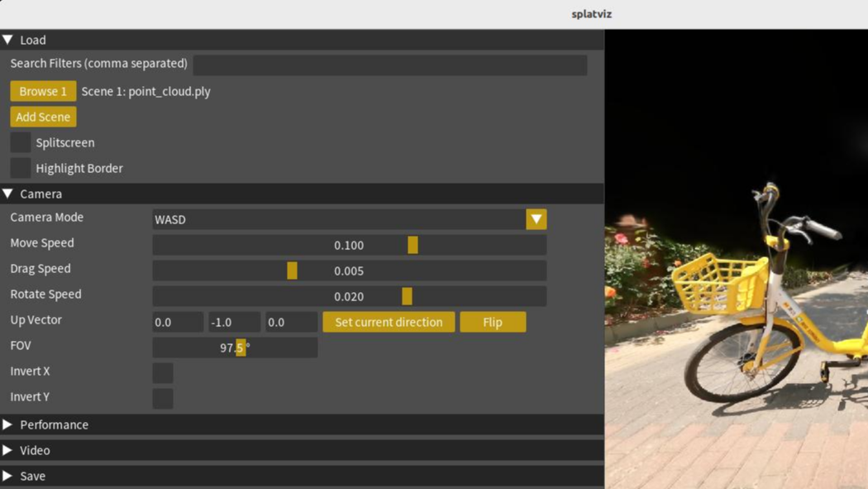Image resolution: width=868 pixels, height=489 pixels.
Task: Click the Drag Speed slider
Action: pos(350,271)
